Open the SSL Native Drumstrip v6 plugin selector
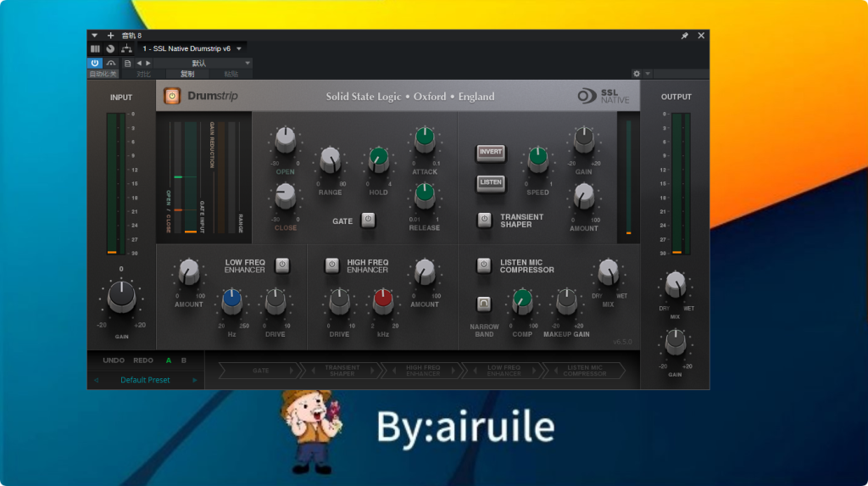 (x=192, y=48)
